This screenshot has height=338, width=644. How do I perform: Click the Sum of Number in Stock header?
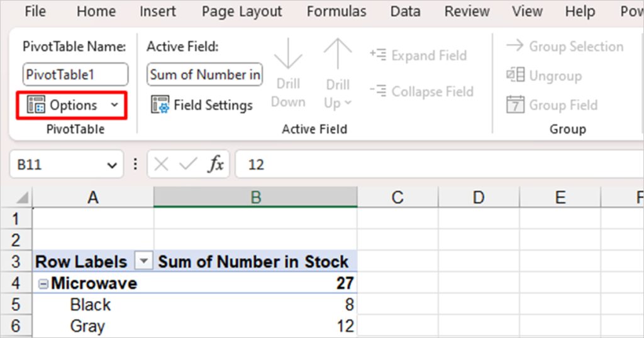point(255,261)
